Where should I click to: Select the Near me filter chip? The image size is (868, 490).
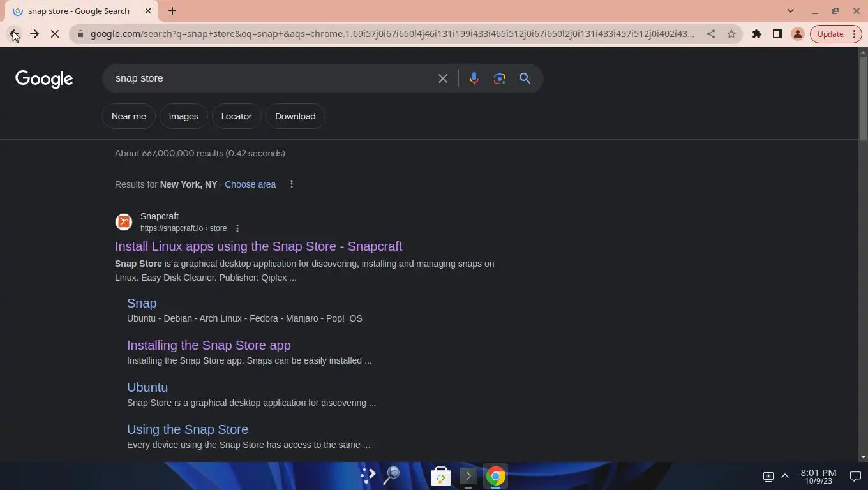(129, 116)
